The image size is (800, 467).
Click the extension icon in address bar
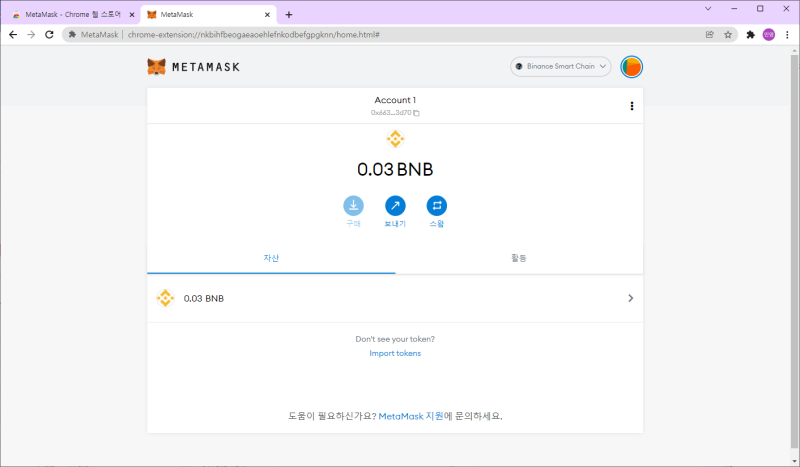[72, 35]
